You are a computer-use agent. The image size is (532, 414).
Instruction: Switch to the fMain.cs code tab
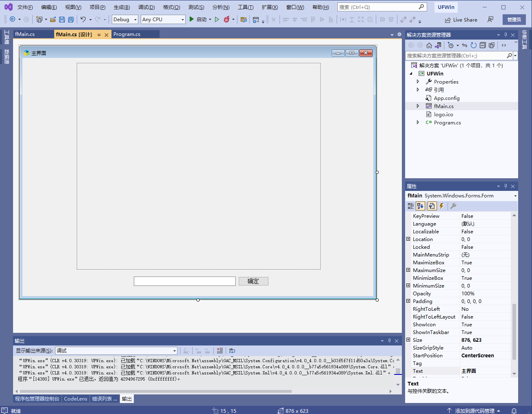[x=25, y=34]
